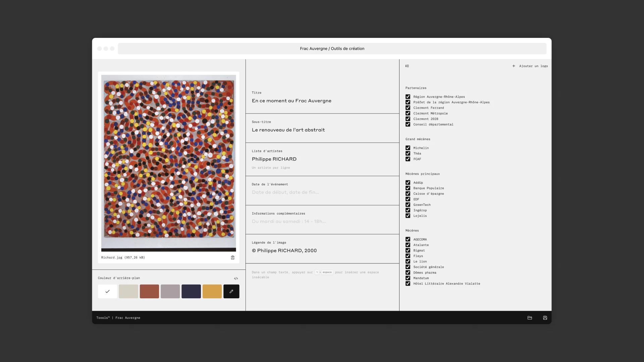This screenshot has height=362, width=644.
Task: Click Tooools™ | Frac Auvergne footer text
Action: pyautogui.click(x=118, y=318)
